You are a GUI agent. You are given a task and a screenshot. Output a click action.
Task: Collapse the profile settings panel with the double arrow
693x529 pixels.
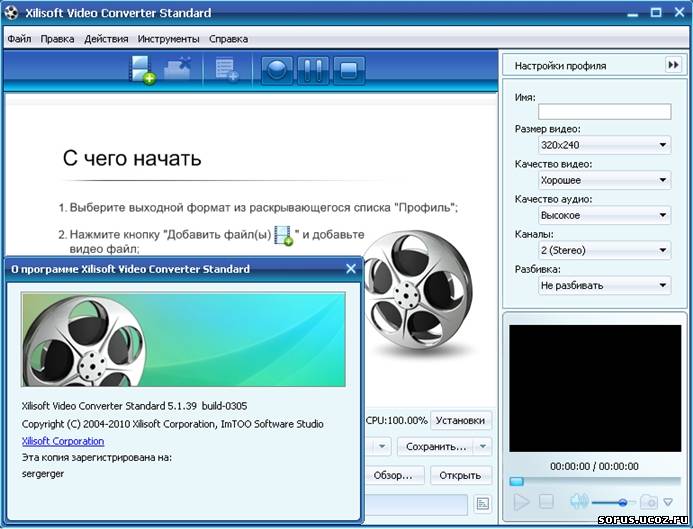(673, 65)
